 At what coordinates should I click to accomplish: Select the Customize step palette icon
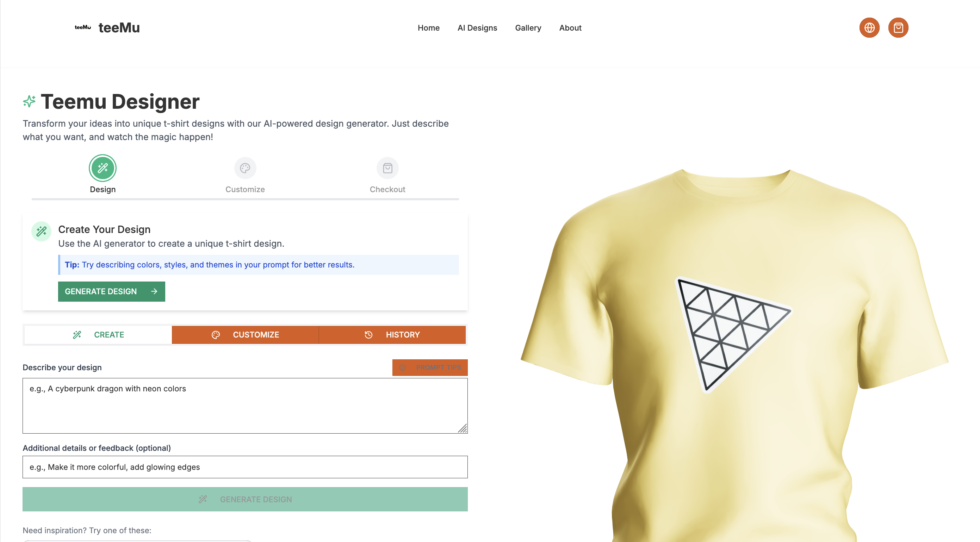(245, 168)
